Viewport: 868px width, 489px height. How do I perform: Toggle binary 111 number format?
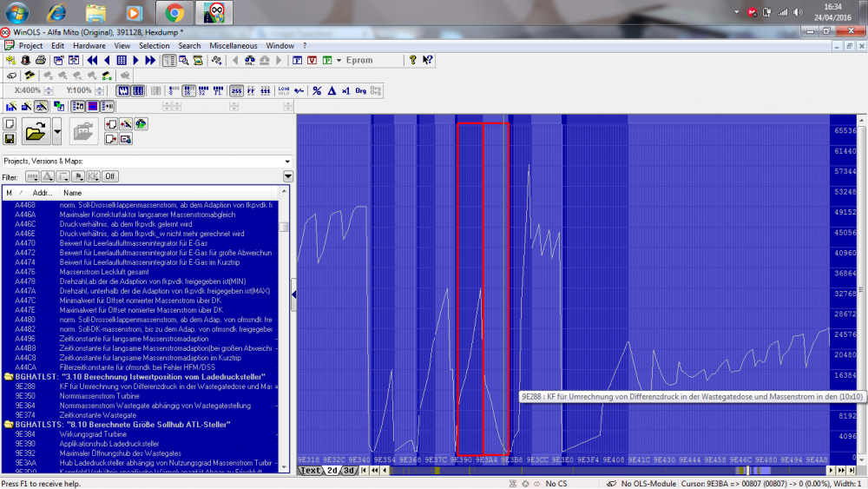[266, 91]
